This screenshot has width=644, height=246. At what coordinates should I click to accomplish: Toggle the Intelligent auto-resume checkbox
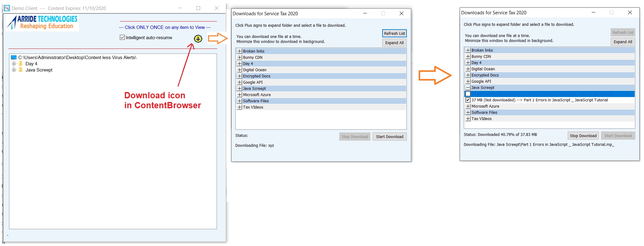[122, 38]
